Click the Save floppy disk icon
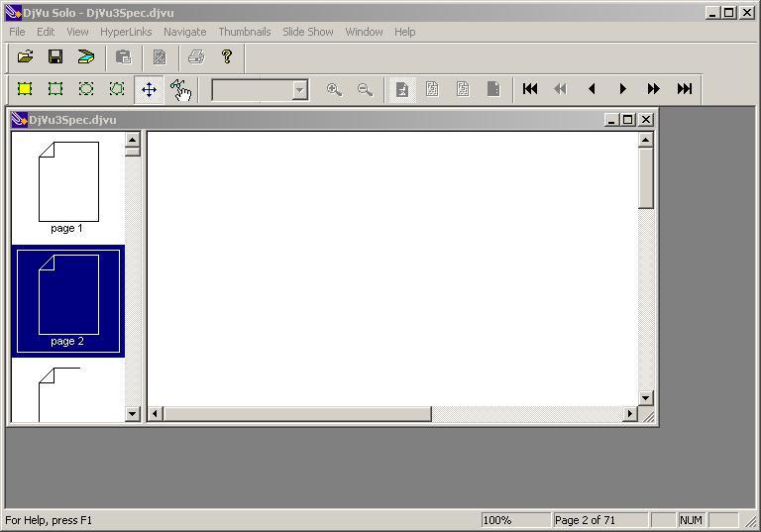The width and height of the screenshot is (761, 532). tap(55, 57)
